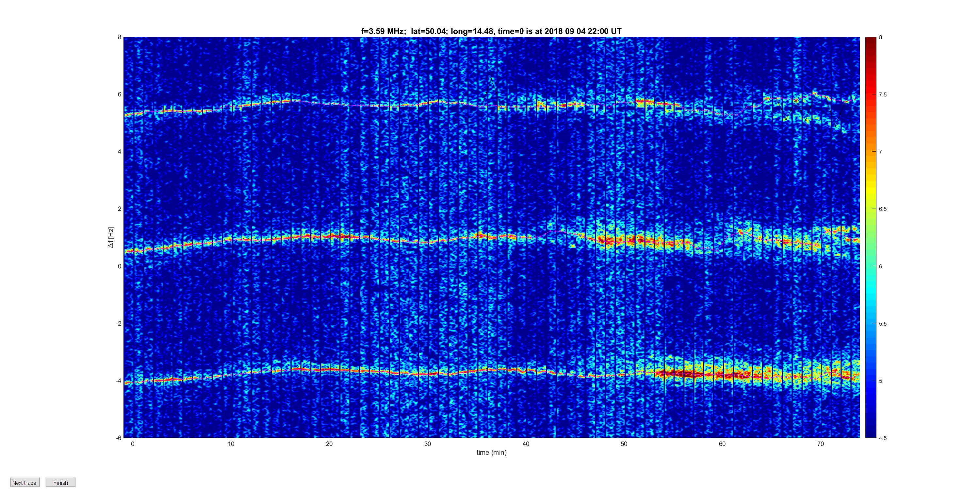Click the x-axis tick label 10
The width and height of the screenshot is (980, 492).
click(x=231, y=444)
